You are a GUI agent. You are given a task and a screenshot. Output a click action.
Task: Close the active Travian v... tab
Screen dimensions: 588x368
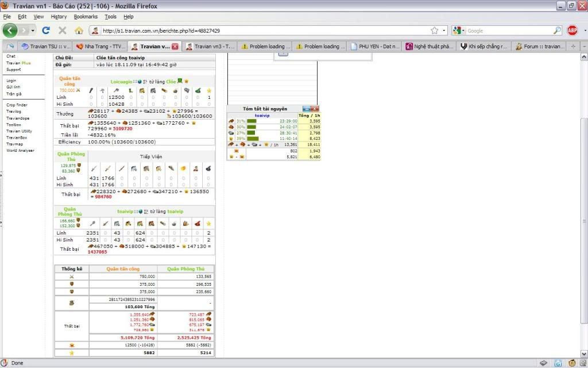tap(175, 47)
